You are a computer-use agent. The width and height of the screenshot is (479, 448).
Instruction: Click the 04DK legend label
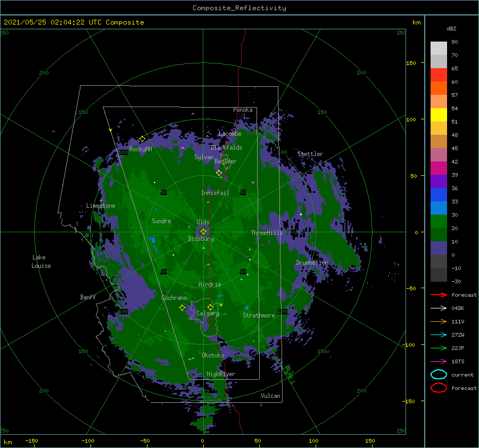(x=458, y=308)
